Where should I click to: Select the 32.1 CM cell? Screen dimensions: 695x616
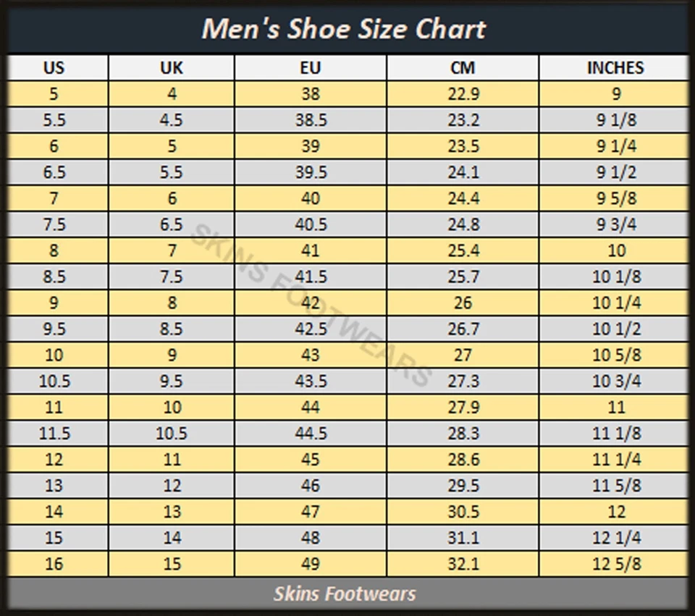pyautogui.click(x=463, y=564)
